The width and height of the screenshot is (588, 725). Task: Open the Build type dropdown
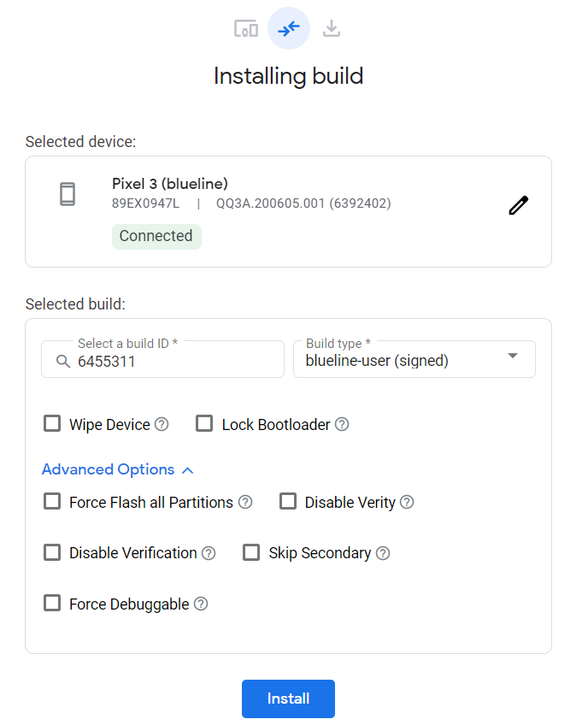[415, 359]
